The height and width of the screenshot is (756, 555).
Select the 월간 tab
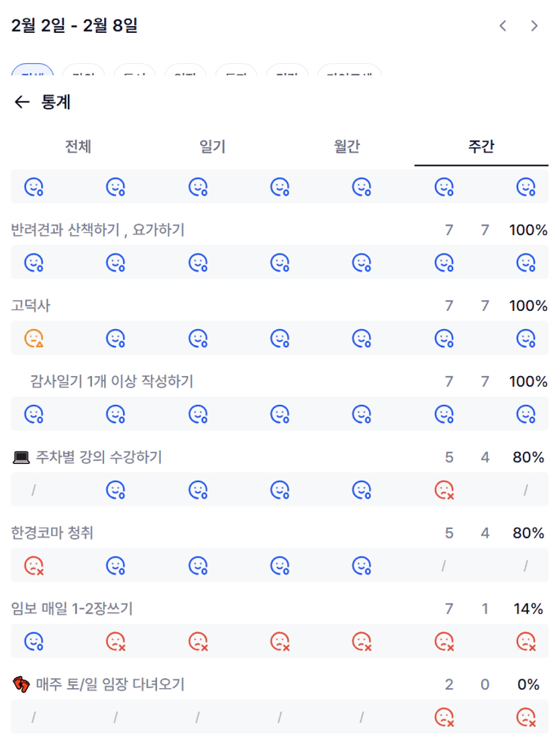347,146
